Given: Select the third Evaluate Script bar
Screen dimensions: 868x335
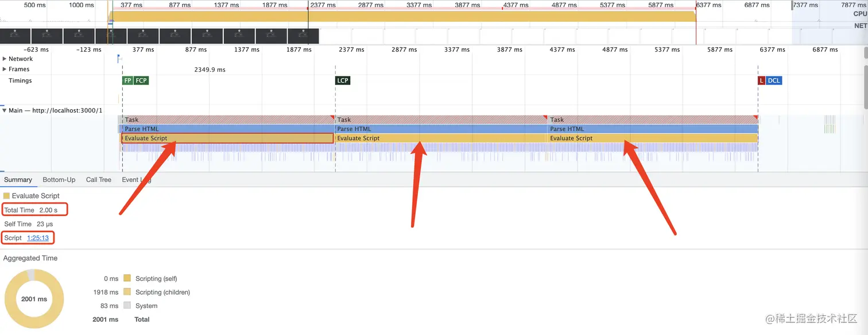Looking at the screenshot, I should pos(653,138).
